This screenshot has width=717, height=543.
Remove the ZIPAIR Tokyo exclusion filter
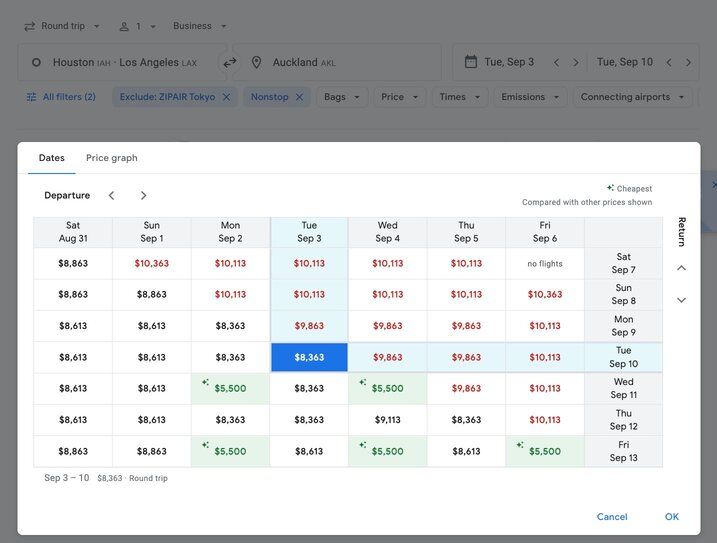226,97
